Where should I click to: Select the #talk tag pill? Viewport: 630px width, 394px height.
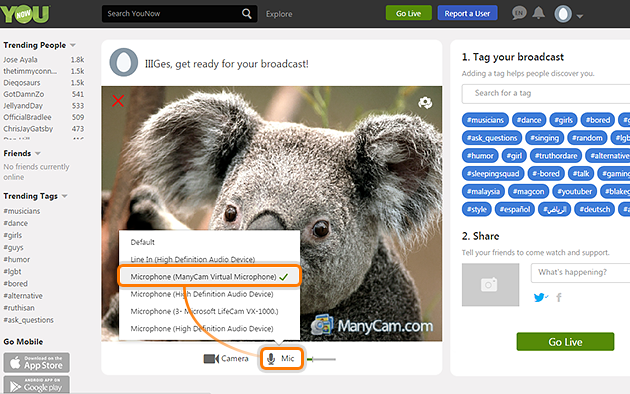coord(581,174)
